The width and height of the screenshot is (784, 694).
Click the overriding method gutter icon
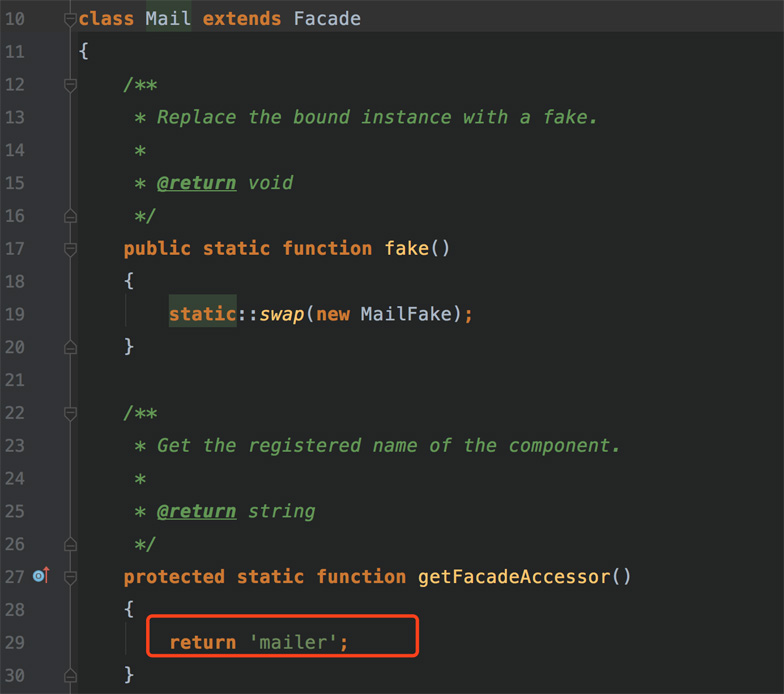pos(41,576)
